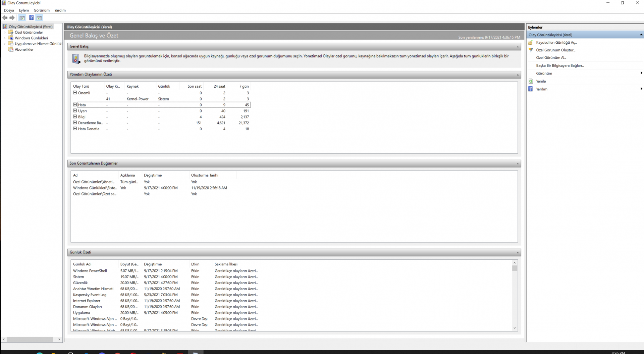644x354 pixels.
Task: Select the Olay Görüntüleyicisi (Yerel) root tree icon
Action: click(x=5, y=27)
